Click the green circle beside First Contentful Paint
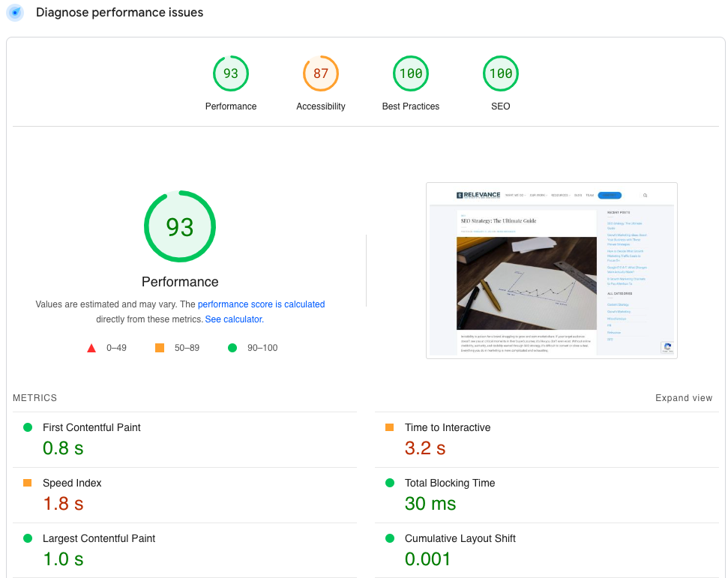Image resolution: width=728 pixels, height=578 pixels. [x=28, y=427]
